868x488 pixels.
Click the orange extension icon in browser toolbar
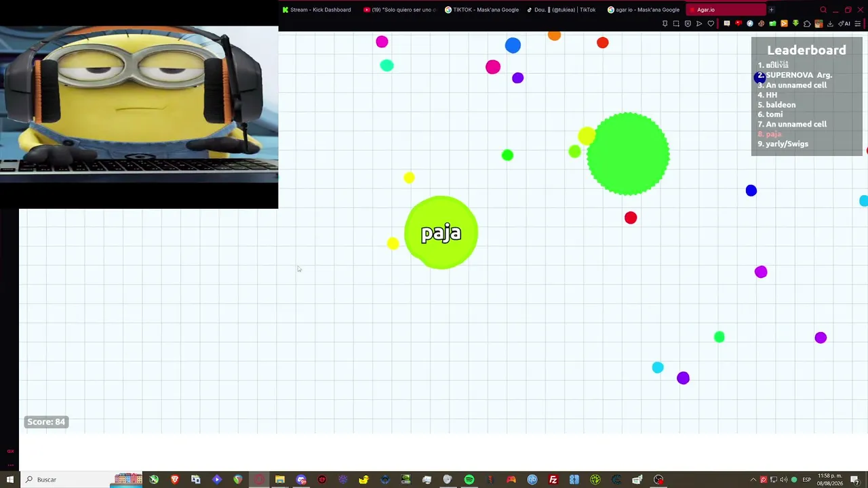coord(784,24)
